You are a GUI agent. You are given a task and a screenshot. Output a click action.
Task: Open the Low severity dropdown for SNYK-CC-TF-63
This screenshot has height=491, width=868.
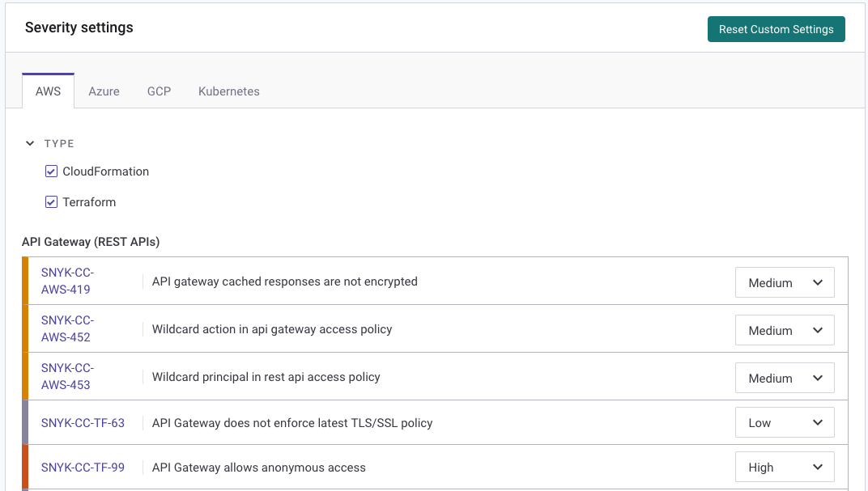tap(783, 422)
